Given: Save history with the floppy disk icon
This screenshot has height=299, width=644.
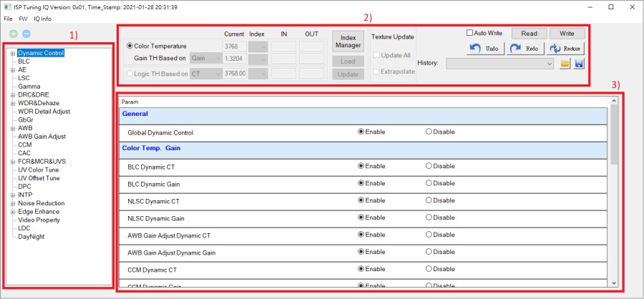Looking at the screenshot, I should pyautogui.click(x=579, y=64).
